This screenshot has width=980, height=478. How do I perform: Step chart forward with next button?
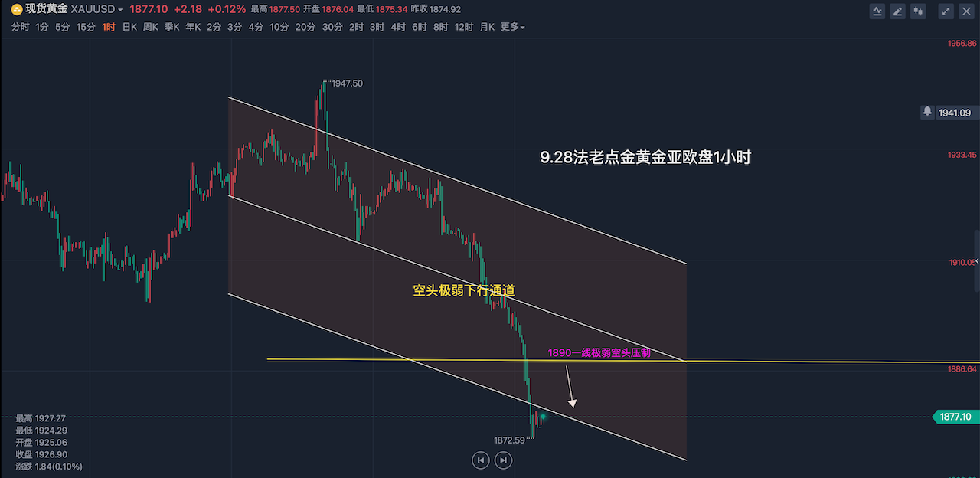(x=503, y=460)
